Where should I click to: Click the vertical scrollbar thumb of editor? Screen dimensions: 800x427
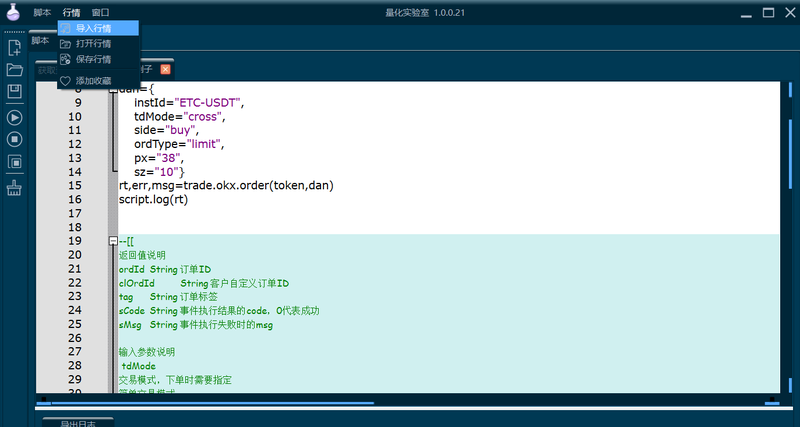pyautogui.click(x=791, y=155)
